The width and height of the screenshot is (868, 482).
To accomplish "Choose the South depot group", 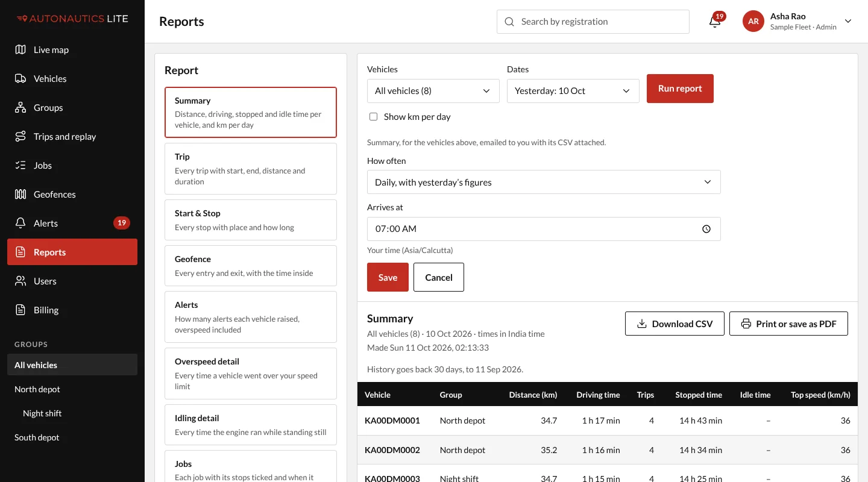I will [x=72, y=437].
